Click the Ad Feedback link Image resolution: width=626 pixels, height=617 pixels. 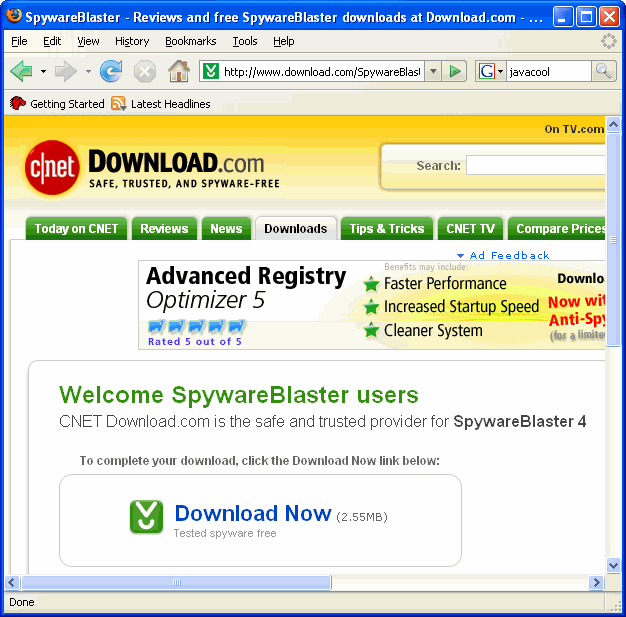[509, 255]
